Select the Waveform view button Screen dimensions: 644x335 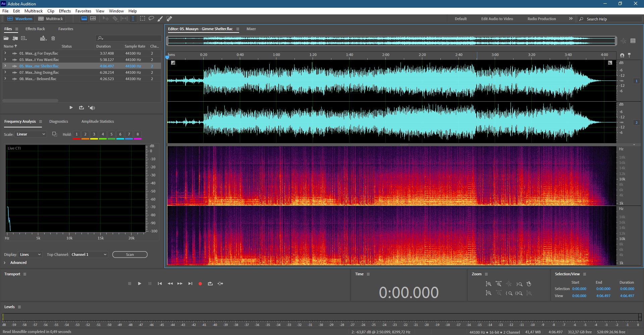20,19
